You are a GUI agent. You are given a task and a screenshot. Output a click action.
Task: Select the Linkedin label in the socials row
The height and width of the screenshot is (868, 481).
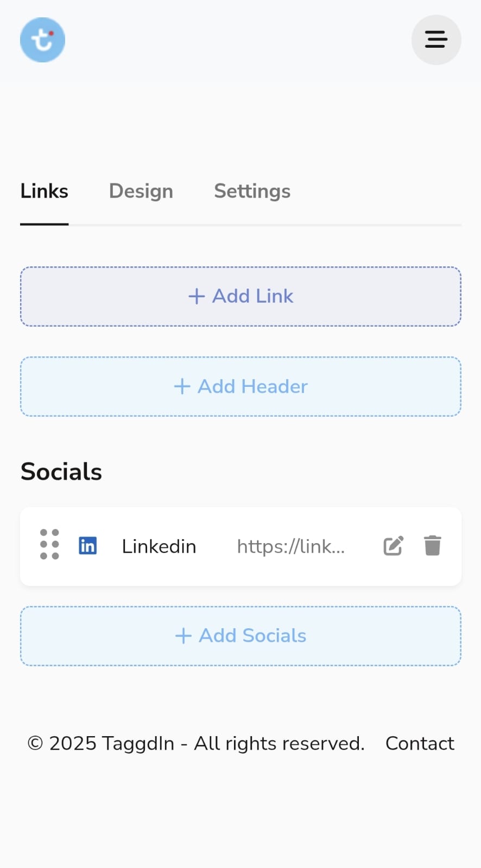[159, 546]
